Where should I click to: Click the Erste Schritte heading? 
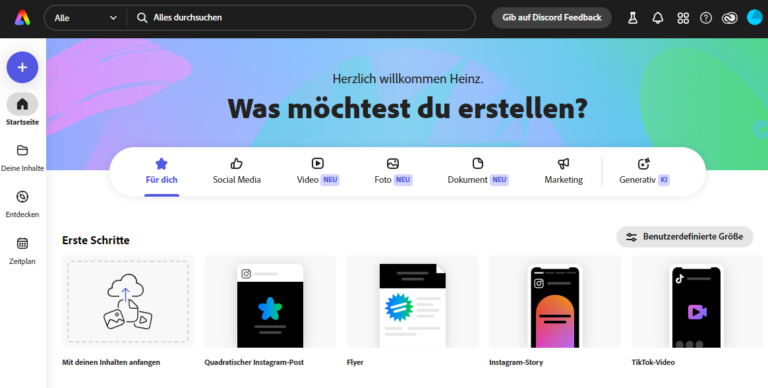96,240
